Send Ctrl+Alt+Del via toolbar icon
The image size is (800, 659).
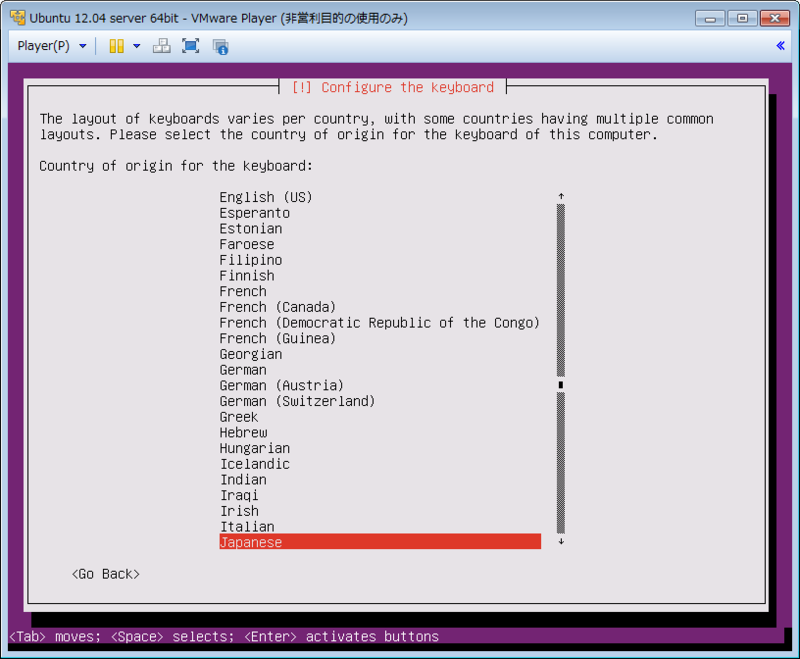(162, 46)
